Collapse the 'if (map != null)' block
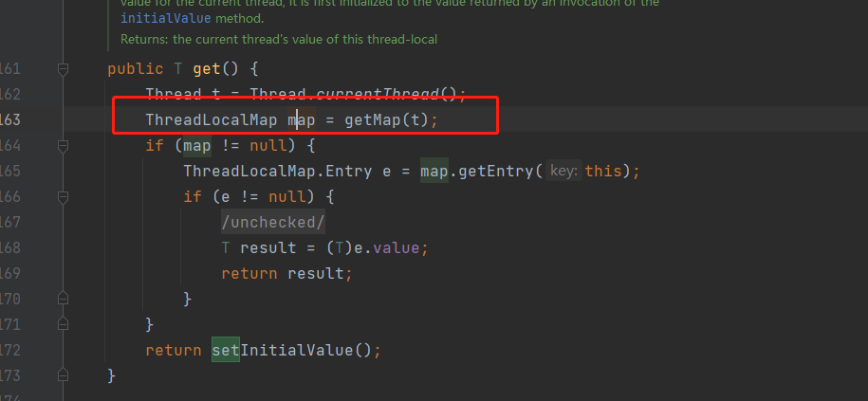 63,146
